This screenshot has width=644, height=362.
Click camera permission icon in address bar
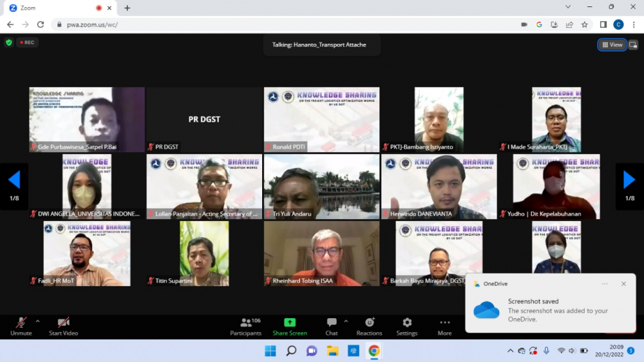pos(524,24)
